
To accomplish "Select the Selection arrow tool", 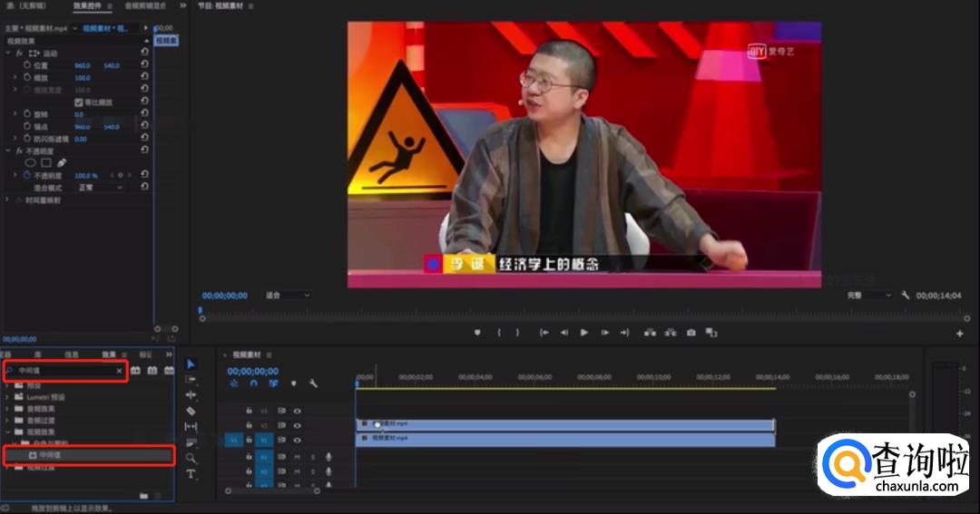I will pos(191,364).
